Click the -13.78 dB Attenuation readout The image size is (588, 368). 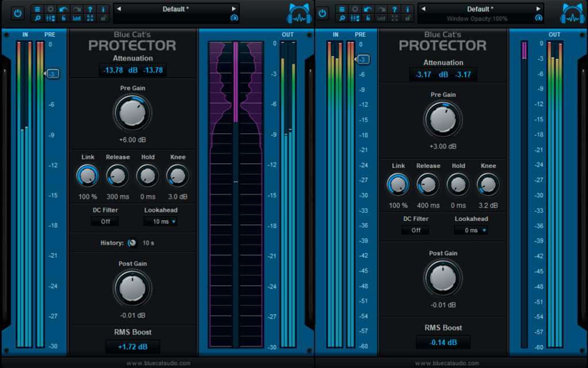tap(133, 70)
